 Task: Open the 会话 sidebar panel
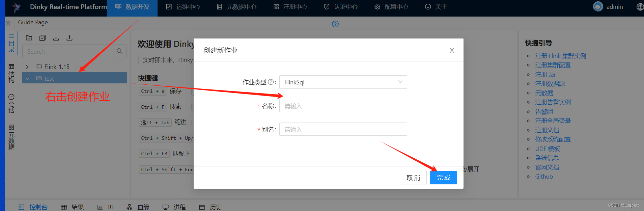point(11,104)
